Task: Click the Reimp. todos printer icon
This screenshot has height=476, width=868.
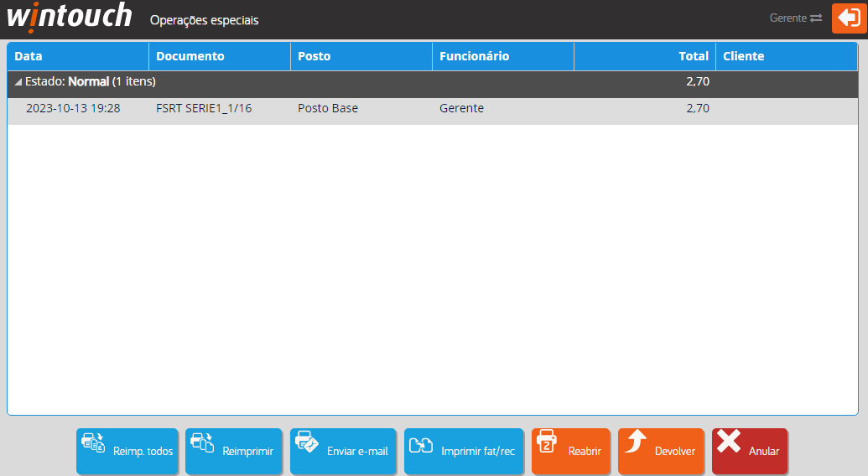Action: (x=93, y=443)
